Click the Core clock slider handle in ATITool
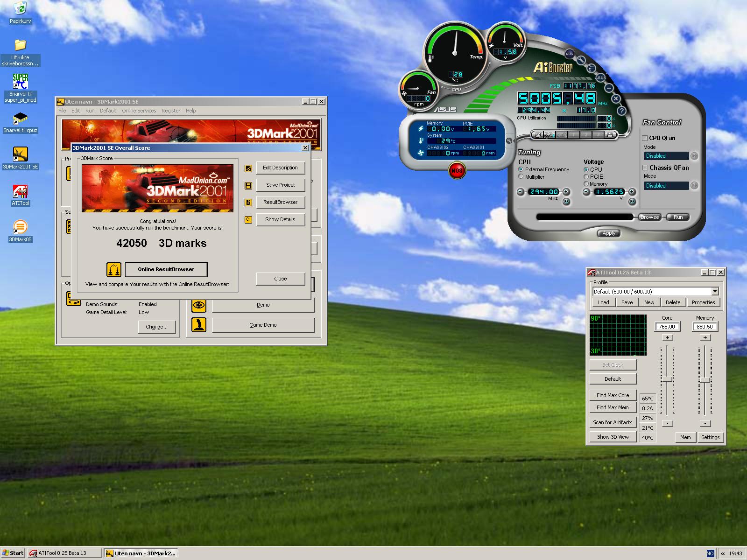The height and width of the screenshot is (560, 747). pyautogui.click(x=667, y=379)
